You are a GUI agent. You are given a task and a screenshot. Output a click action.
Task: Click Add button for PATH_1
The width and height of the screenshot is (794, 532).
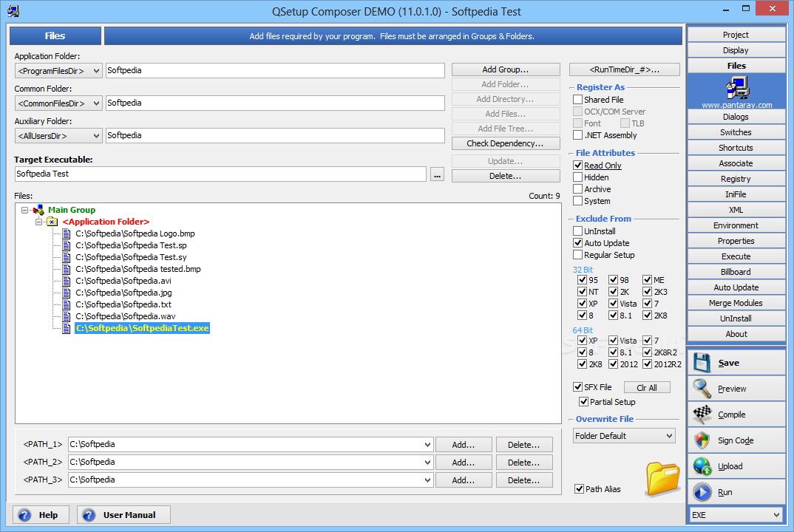[464, 444]
